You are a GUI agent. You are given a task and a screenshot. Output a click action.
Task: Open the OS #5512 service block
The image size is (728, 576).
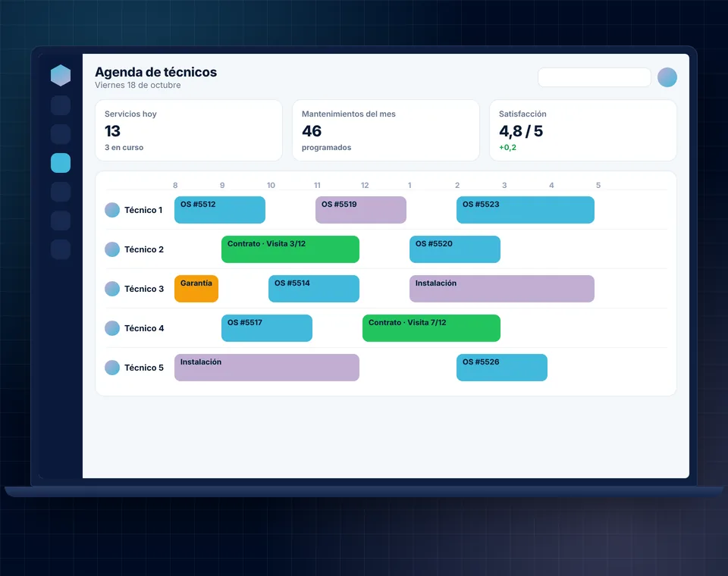(220, 210)
